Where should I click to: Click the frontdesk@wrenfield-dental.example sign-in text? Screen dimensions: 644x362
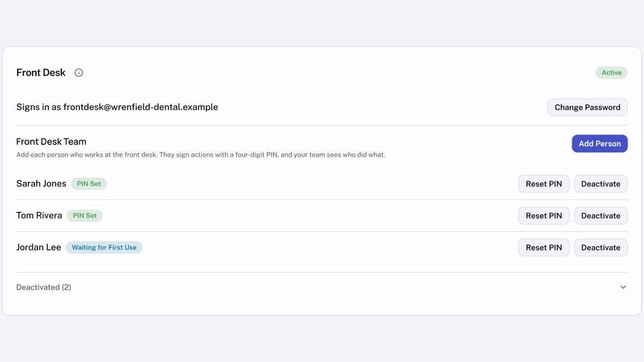117,107
